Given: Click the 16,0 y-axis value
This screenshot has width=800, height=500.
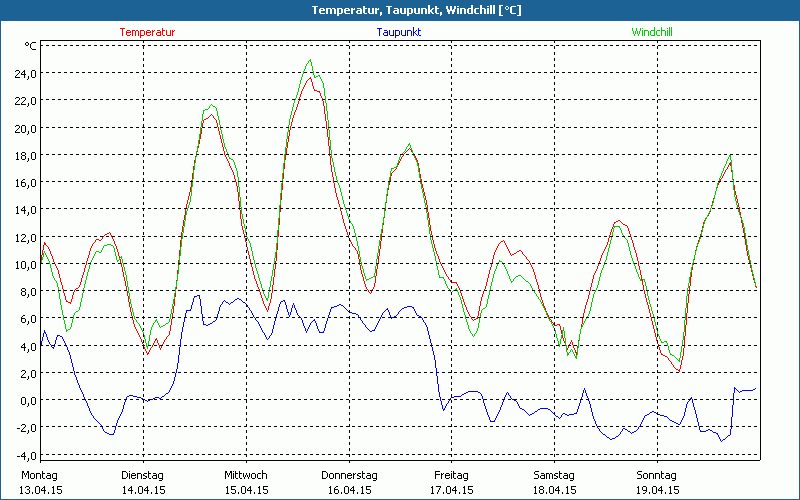Looking at the screenshot, I should [x=26, y=182].
